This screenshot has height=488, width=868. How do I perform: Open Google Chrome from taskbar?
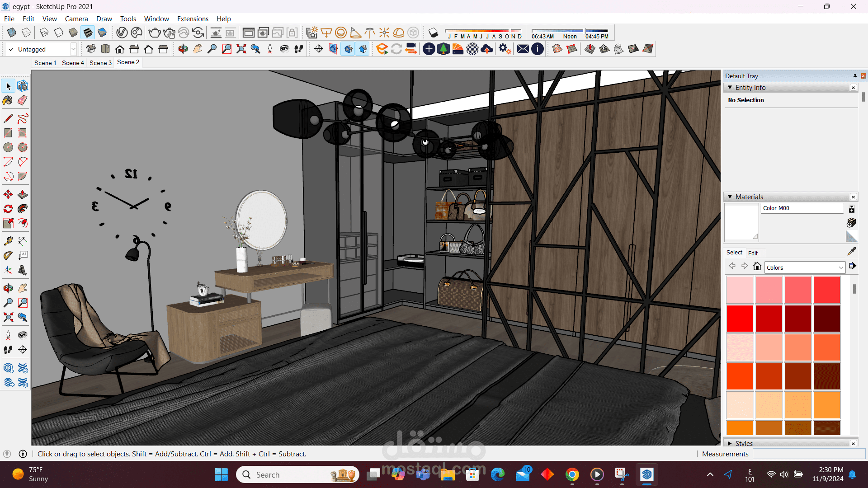coord(572,474)
